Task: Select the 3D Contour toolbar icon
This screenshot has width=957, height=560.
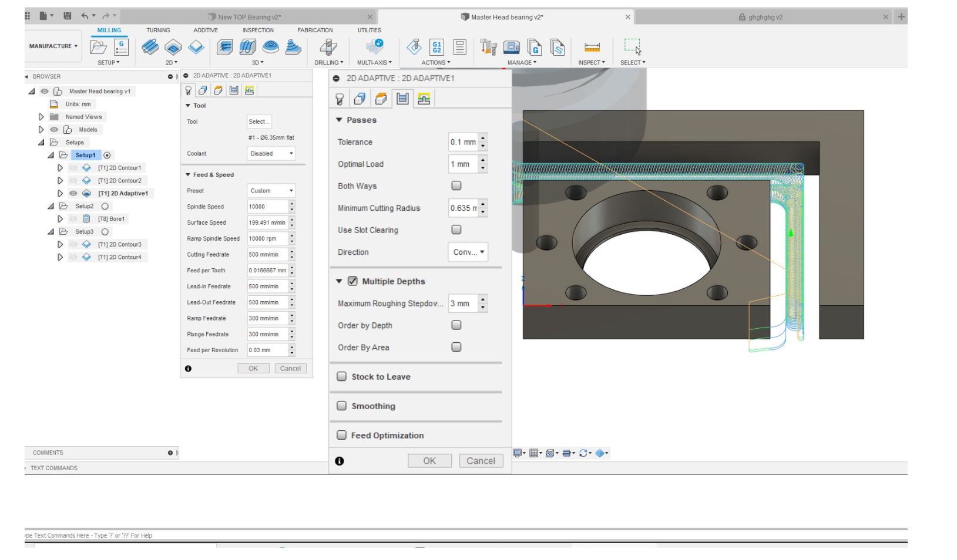Action: (x=293, y=47)
